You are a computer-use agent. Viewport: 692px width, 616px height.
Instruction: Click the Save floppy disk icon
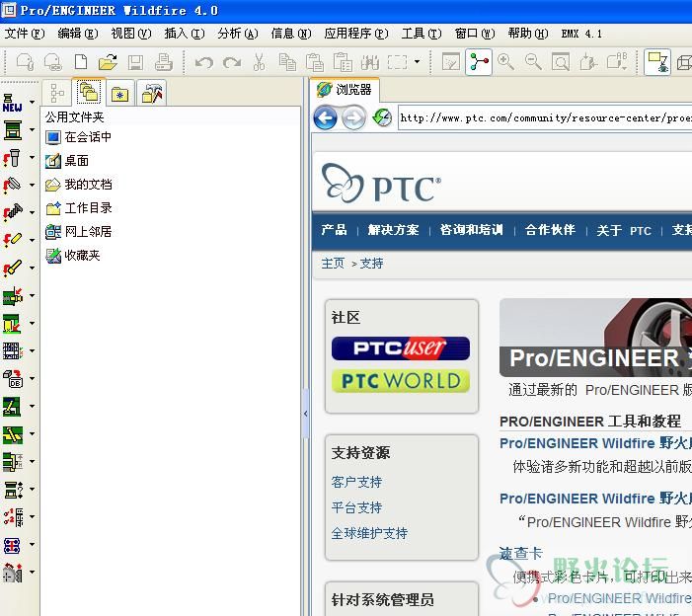tap(136, 62)
